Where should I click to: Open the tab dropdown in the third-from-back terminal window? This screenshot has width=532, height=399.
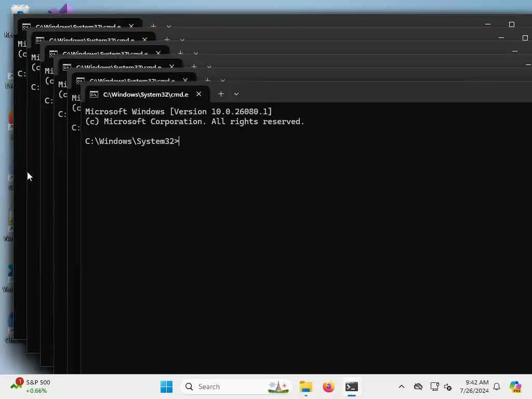click(x=196, y=54)
